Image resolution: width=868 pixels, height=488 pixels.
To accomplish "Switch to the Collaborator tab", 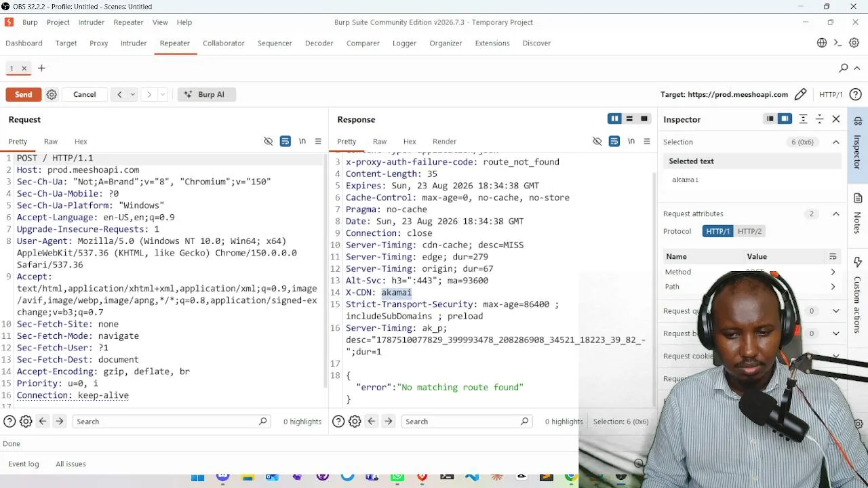I will tap(224, 43).
